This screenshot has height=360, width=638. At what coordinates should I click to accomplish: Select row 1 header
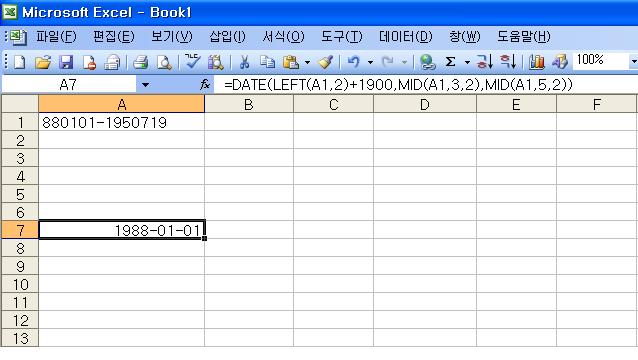[20, 122]
